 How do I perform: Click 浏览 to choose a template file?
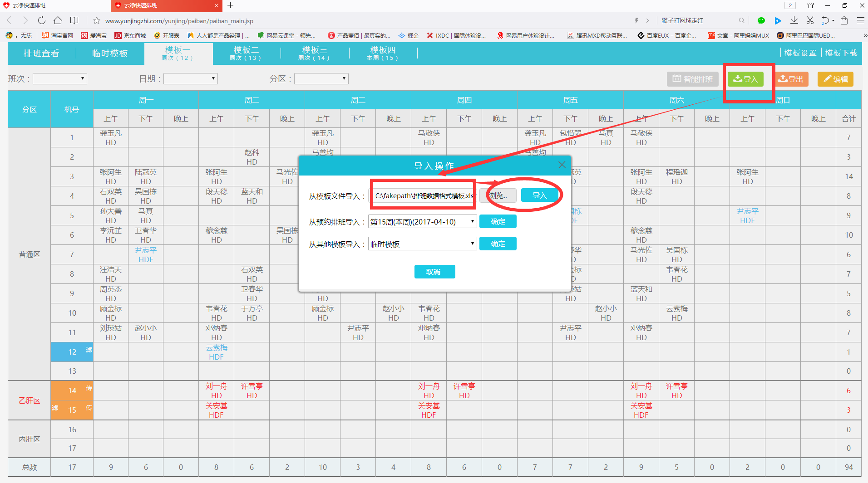(x=498, y=195)
